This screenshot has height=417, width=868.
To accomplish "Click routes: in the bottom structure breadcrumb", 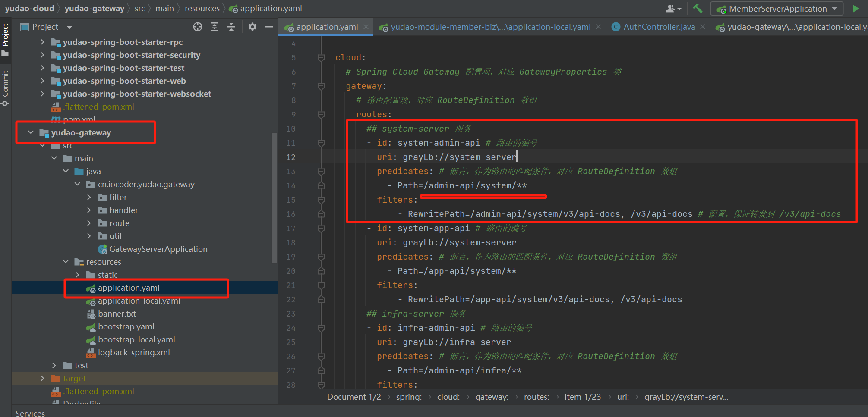I will (537, 397).
